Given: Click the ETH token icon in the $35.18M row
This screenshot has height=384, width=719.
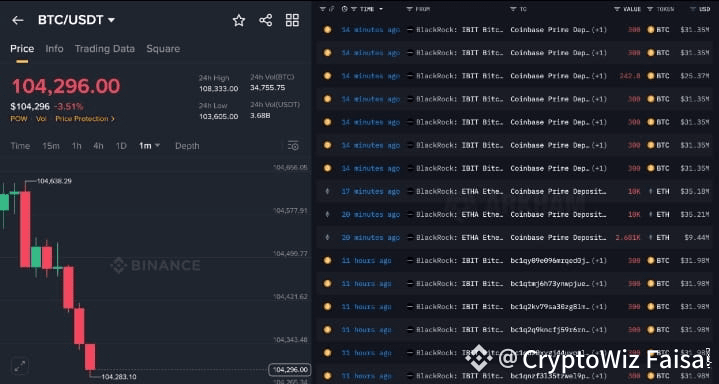Looking at the screenshot, I should [650, 191].
